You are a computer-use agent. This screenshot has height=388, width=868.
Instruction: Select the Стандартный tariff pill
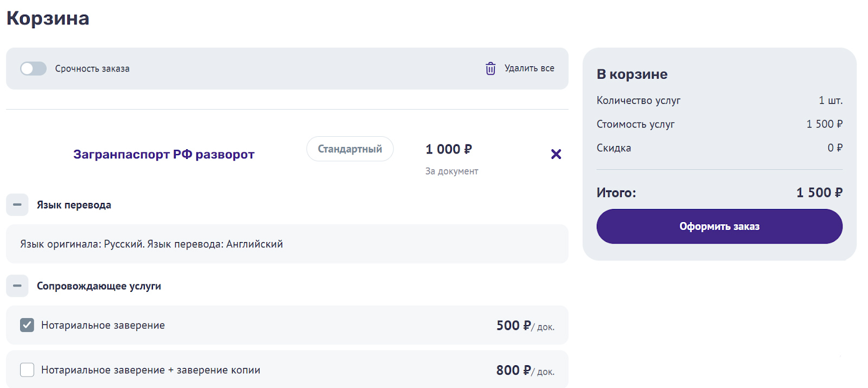pyautogui.click(x=350, y=149)
